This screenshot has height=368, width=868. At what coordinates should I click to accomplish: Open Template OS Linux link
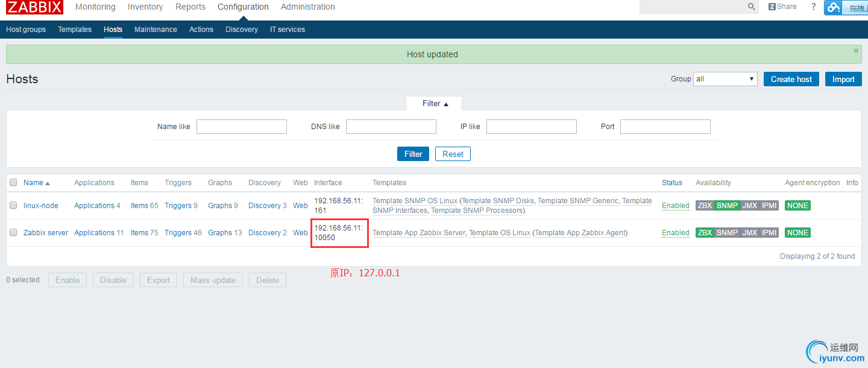pos(500,233)
